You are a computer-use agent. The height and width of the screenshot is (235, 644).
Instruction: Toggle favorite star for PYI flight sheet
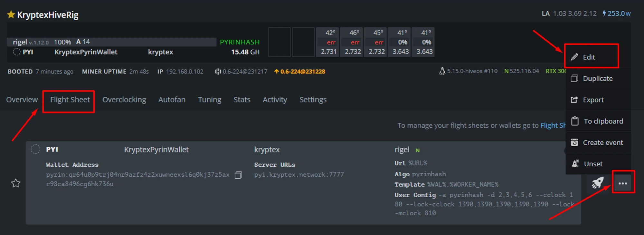pyautogui.click(x=16, y=183)
